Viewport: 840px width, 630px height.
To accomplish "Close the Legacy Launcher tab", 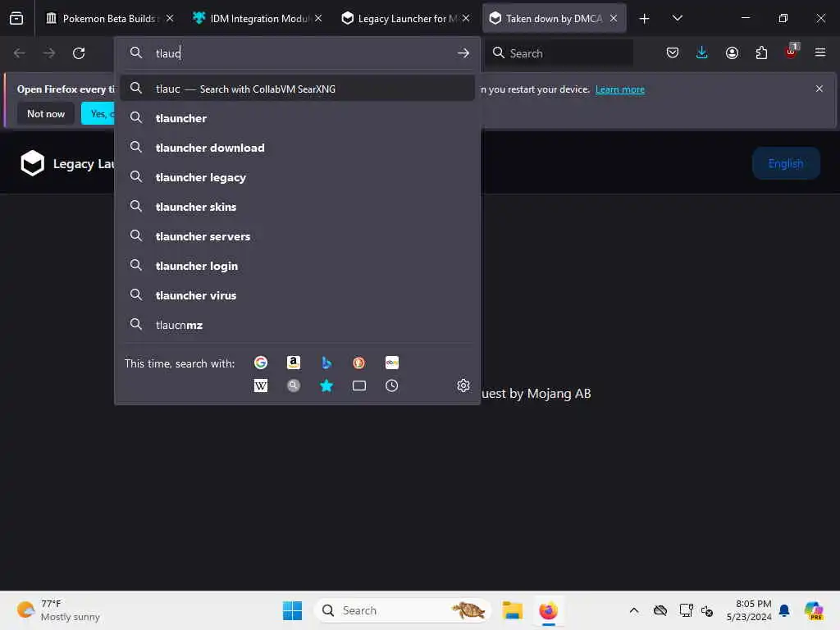I will (466, 18).
